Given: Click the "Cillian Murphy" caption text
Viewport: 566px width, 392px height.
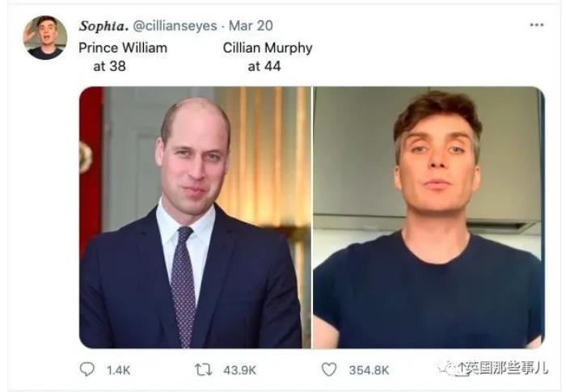Looking at the screenshot, I should 267,48.
